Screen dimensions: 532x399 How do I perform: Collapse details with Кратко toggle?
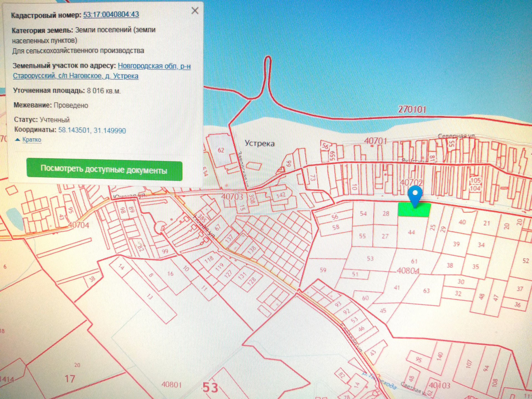pyautogui.click(x=31, y=140)
